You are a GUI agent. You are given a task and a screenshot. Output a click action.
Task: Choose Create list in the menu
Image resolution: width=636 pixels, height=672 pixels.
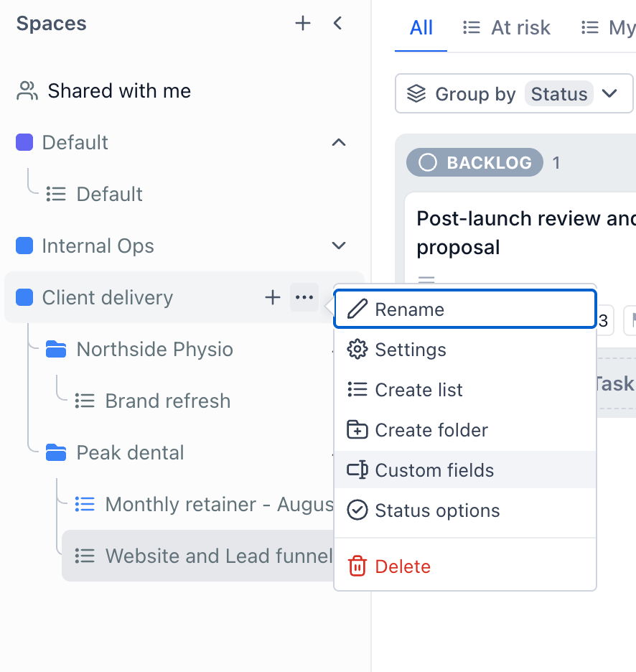pos(465,390)
